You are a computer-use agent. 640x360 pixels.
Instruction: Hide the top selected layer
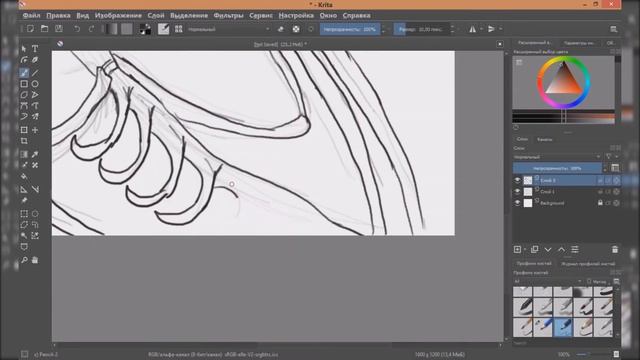pos(518,180)
